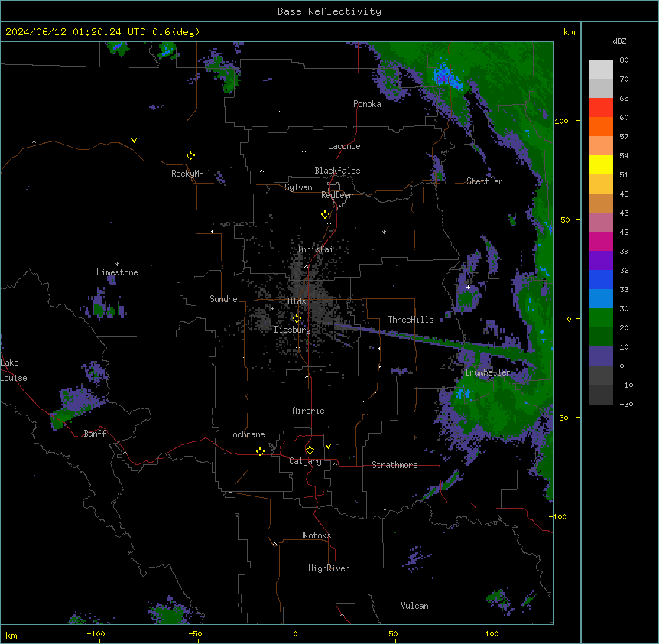The height and width of the screenshot is (644, 659).
Task: Select the red legend swatch between 65 and 60
Action: tap(601, 108)
